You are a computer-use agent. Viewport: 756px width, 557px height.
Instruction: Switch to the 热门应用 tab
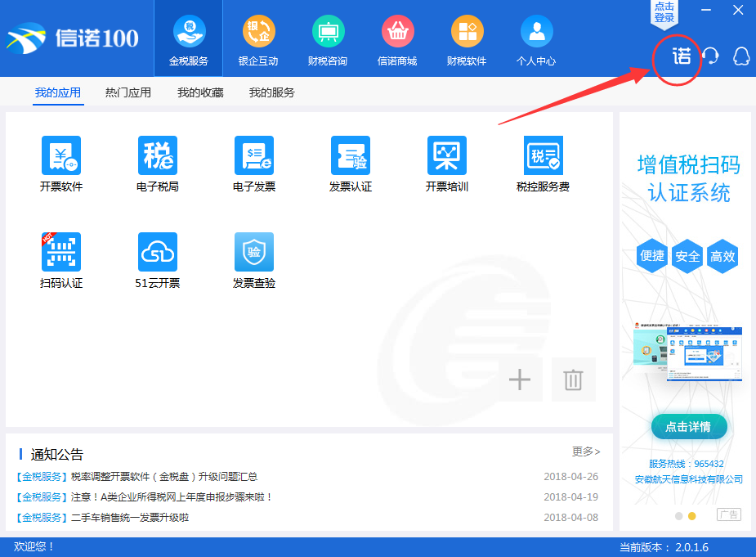128,92
